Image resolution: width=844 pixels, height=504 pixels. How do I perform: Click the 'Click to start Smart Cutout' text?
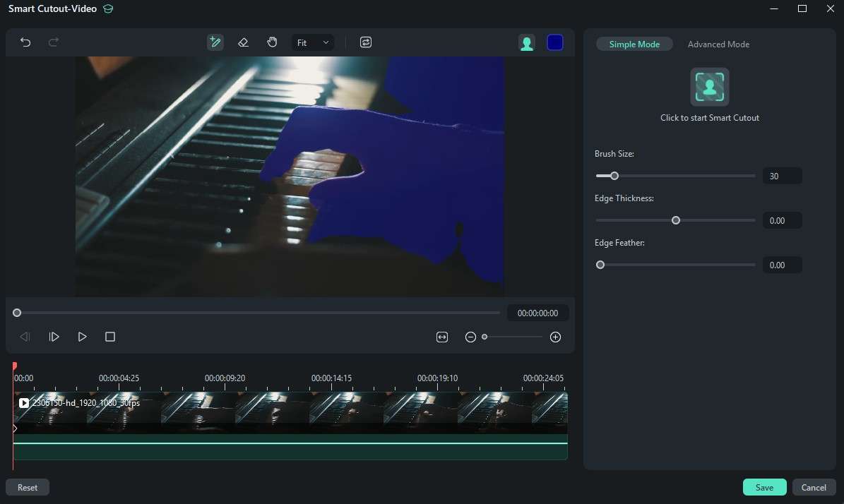point(709,118)
